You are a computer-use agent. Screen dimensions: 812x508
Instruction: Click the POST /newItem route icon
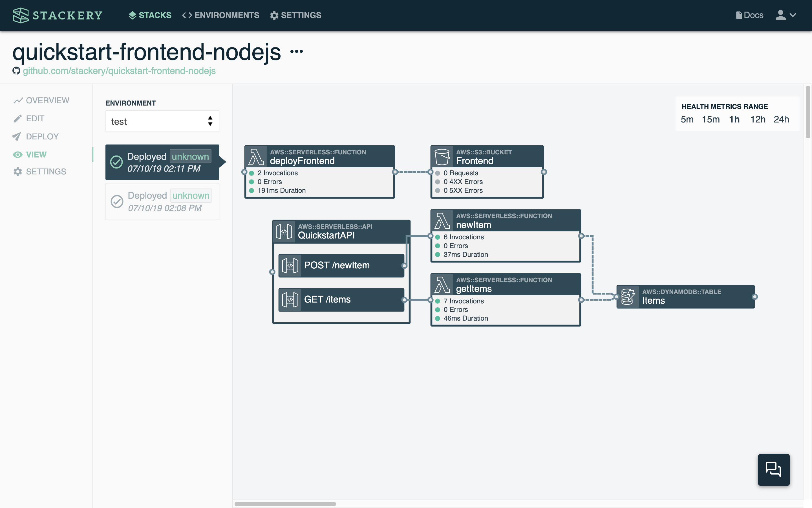[x=290, y=266]
